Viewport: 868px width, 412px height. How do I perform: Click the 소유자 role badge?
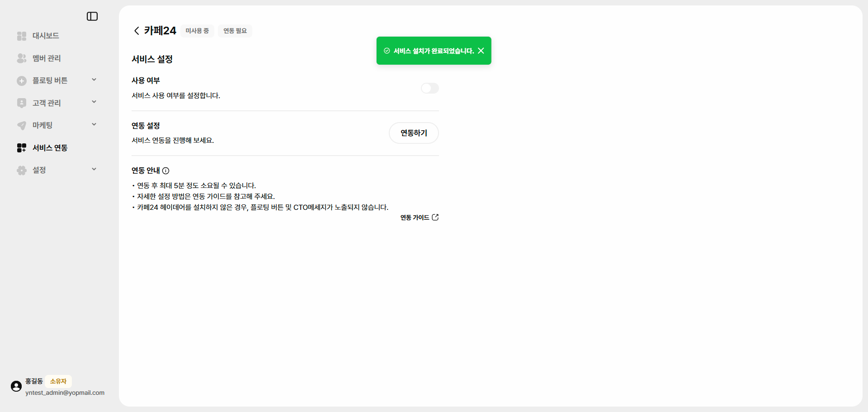[x=58, y=381]
